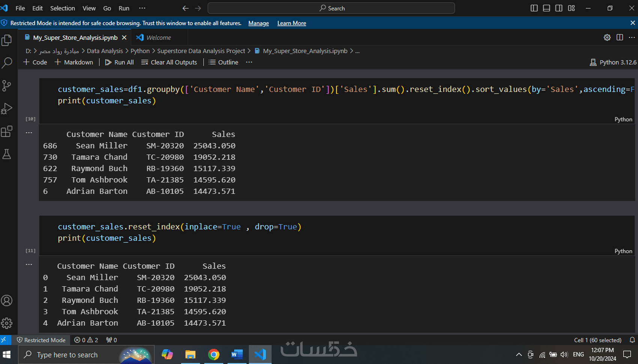This screenshot has width=638, height=364.
Task: Click the Manage settings gear at bottom left
Action: (7, 323)
